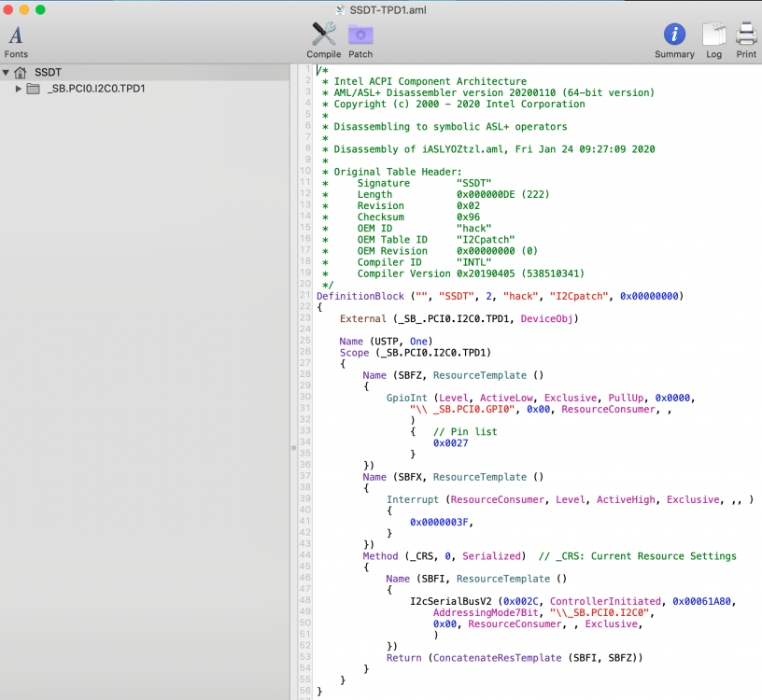Screen dimensions: 762x700
Task: Click the Serialized keyword
Action: pyautogui.click(x=491, y=556)
